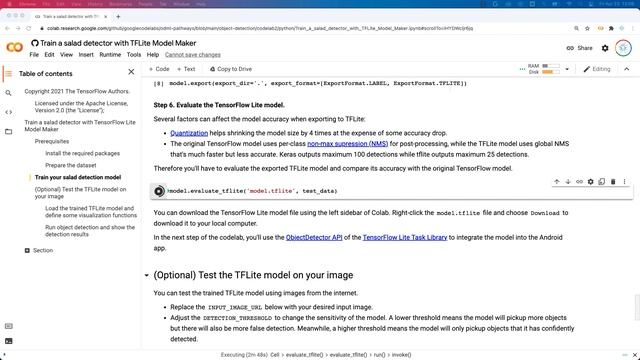Screen dimensions: 640x360
Task: Open more cell actions three-dot menu
Action: pyautogui.click(x=624, y=182)
